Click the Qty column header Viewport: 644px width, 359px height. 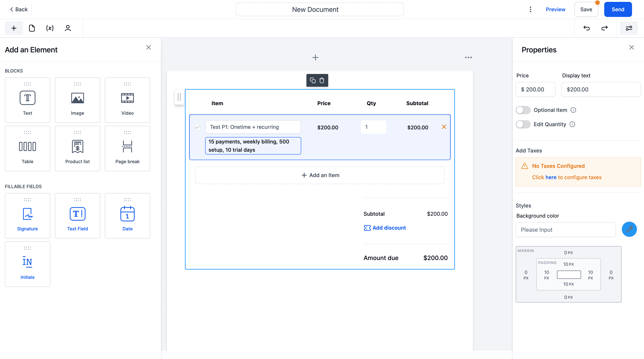click(371, 103)
